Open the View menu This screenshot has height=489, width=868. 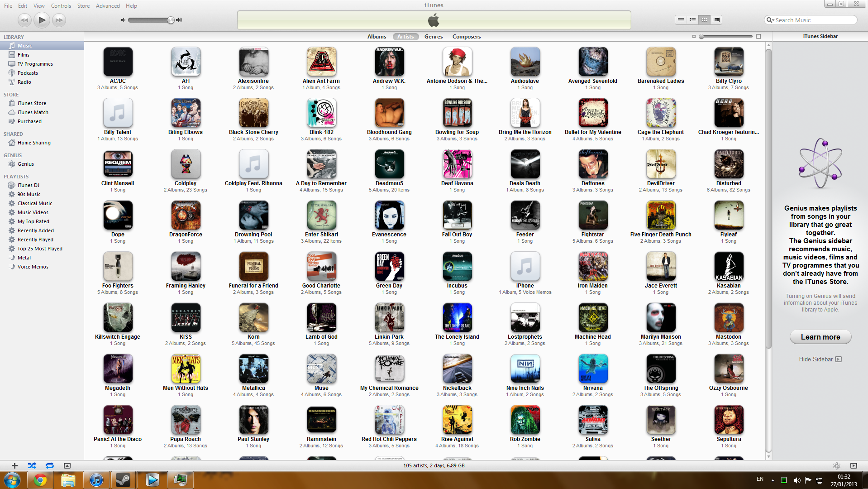coord(39,6)
